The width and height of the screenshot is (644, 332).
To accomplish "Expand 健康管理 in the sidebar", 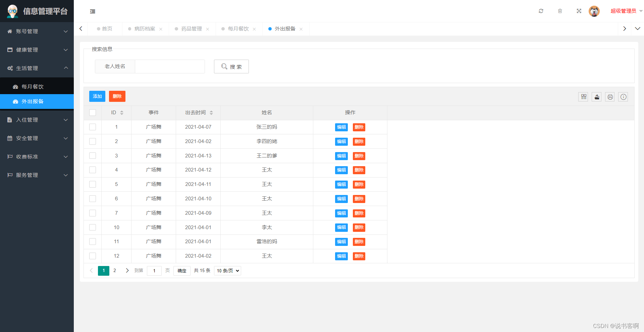I will pyautogui.click(x=37, y=50).
